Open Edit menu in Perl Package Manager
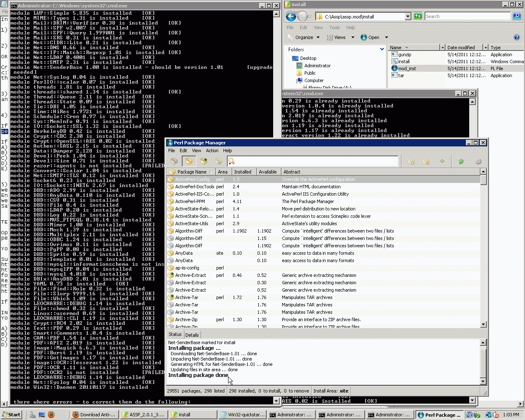Image resolution: width=525 pixels, height=420 pixels. pos(183,151)
